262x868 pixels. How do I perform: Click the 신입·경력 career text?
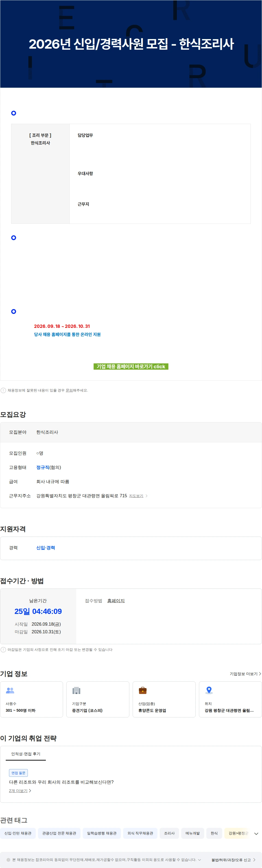pos(46,548)
